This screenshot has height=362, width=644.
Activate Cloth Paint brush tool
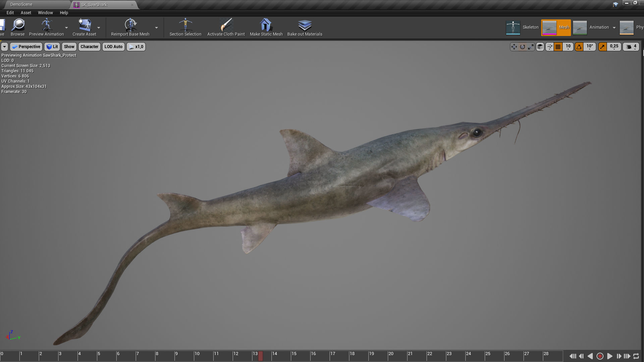tap(226, 25)
